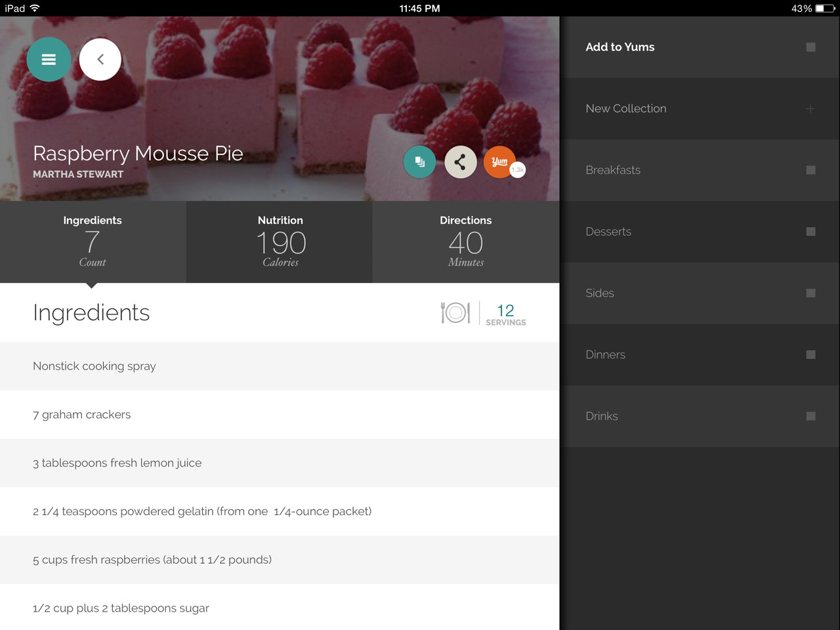Switch to the Nutrition tab

[x=280, y=241]
